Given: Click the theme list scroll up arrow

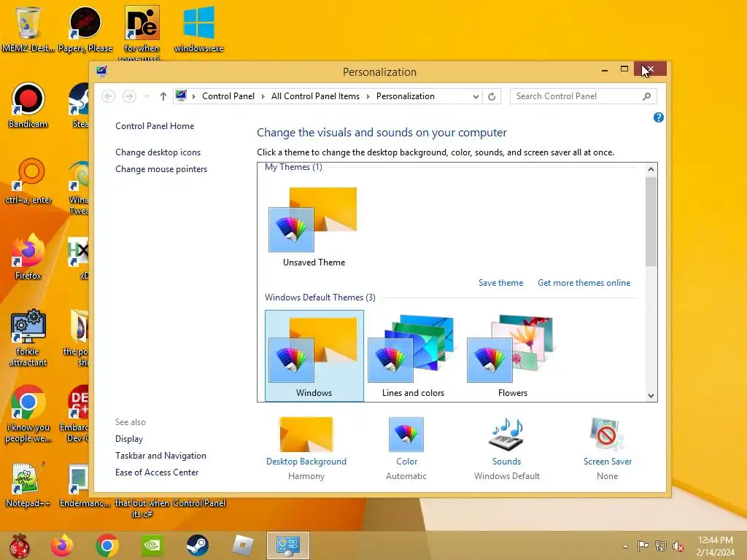Looking at the screenshot, I should (651, 169).
